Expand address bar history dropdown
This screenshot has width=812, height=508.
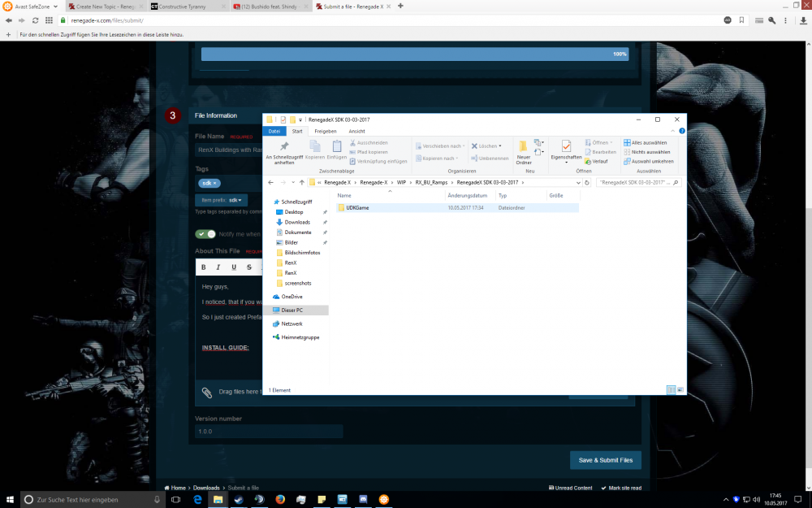(578, 182)
